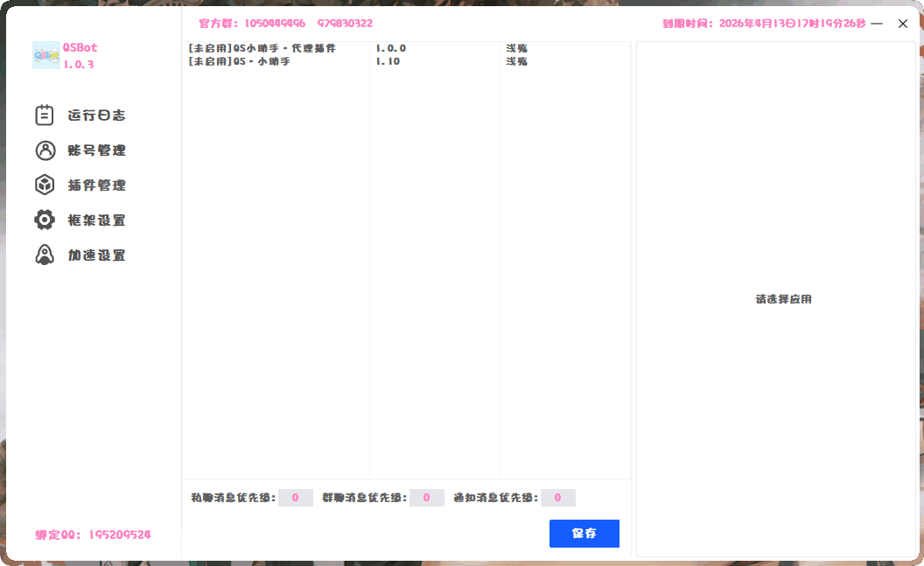
Task: Minimize the QSBot window
Action: (877, 24)
